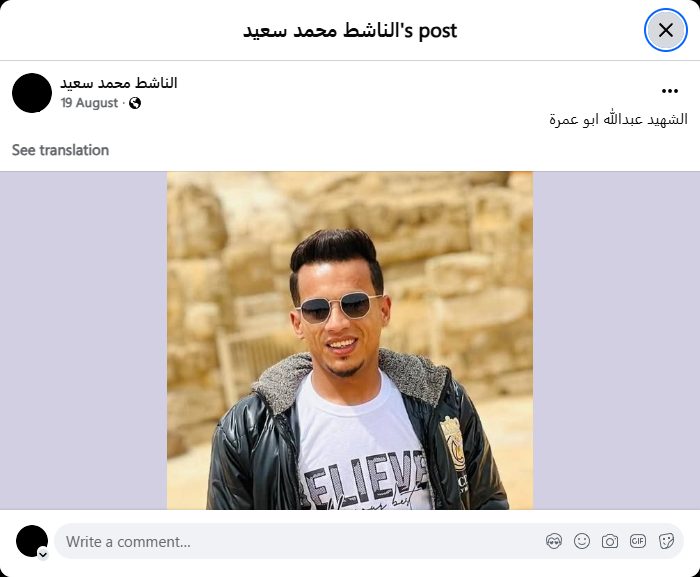This screenshot has width=700, height=577.
Task: Close the post dialog with the X
Action: point(665,30)
